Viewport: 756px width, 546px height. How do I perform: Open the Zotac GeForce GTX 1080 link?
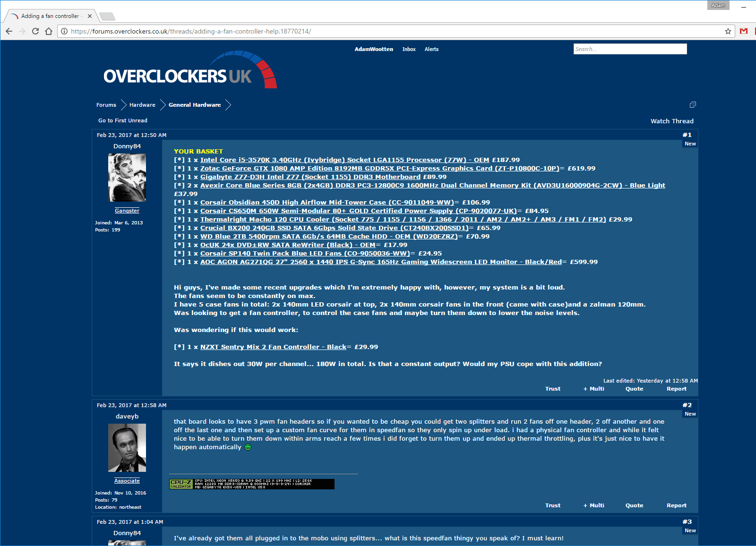pyautogui.click(x=380, y=169)
